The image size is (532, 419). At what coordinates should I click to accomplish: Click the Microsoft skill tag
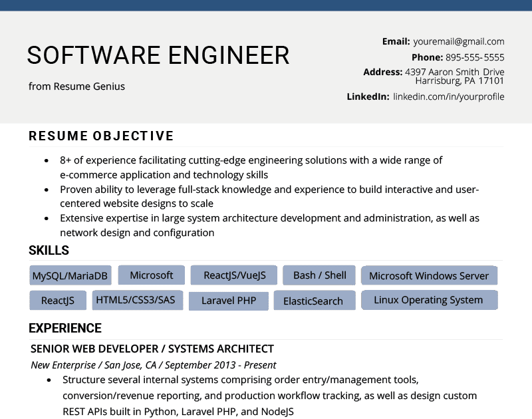pyautogui.click(x=151, y=275)
